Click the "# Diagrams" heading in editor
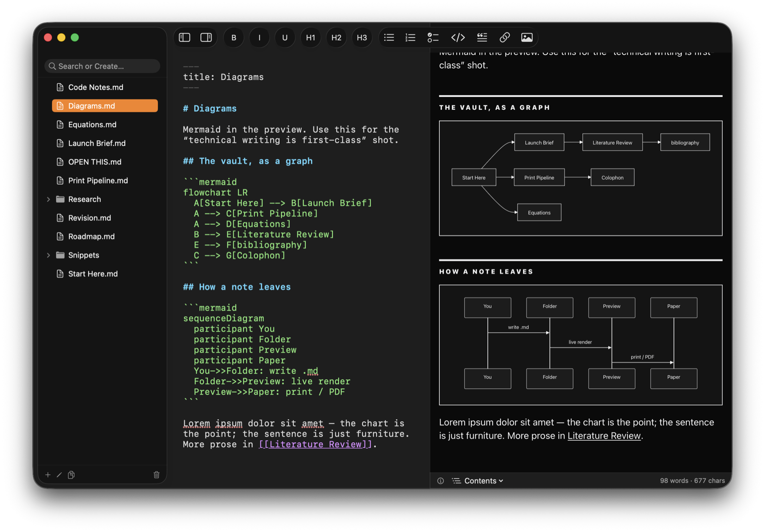 point(209,109)
